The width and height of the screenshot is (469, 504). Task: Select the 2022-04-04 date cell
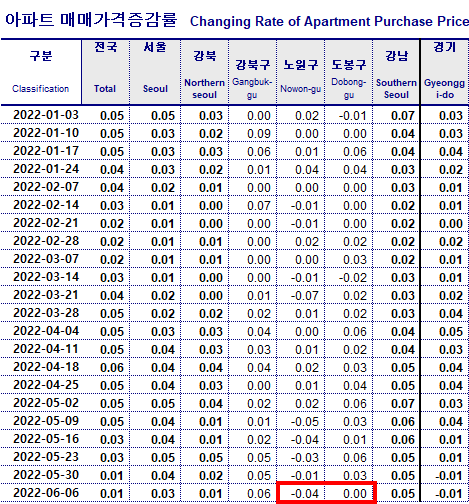(46, 331)
